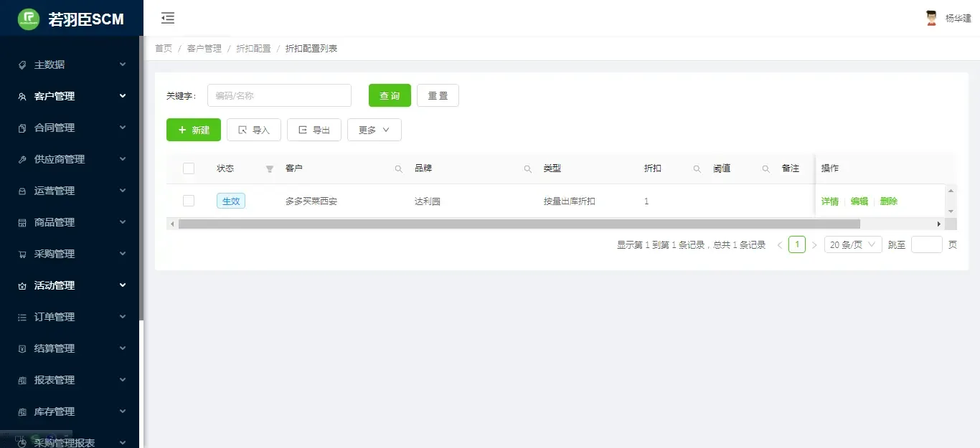Open 库存管理 sidebar menu

click(x=70, y=411)
